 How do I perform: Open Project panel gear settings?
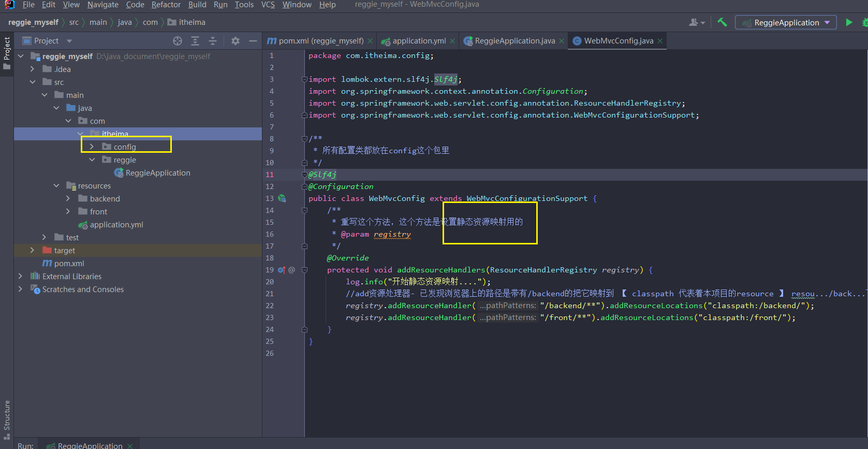tap(236, 41)
